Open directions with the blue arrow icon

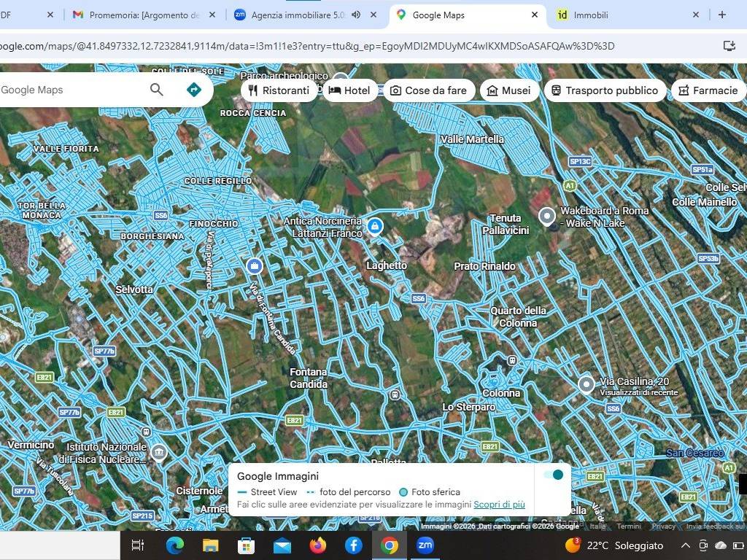194,90
